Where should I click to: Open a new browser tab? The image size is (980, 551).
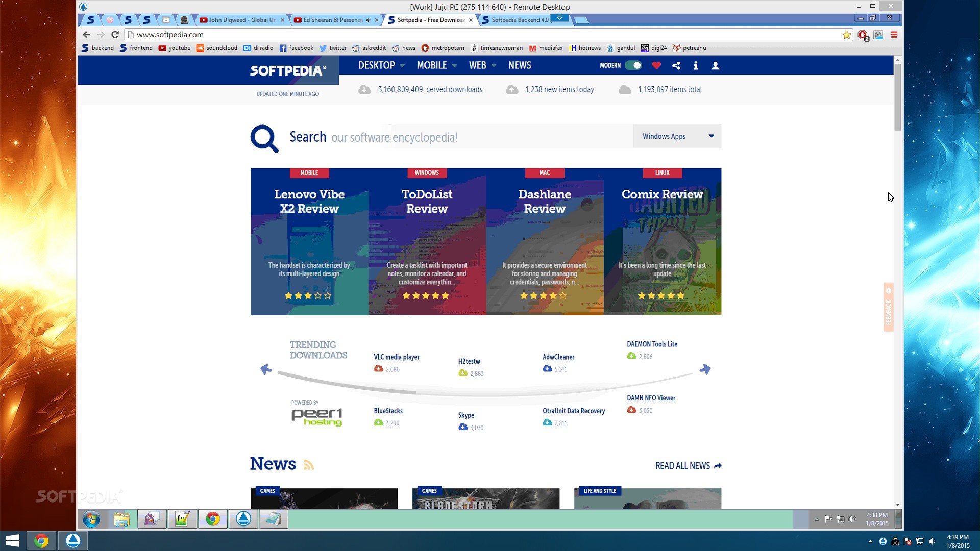coord(581,20)
